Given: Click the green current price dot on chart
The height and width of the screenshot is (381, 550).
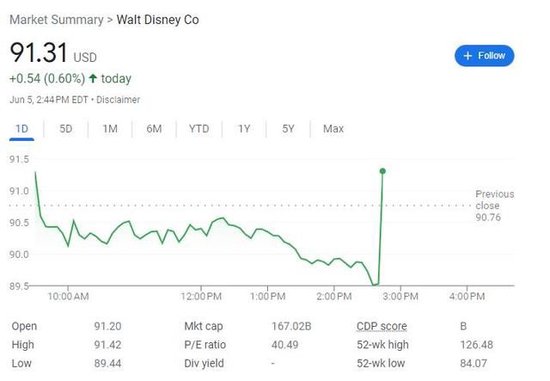Looking at the screenshot, I should point(383,171).
